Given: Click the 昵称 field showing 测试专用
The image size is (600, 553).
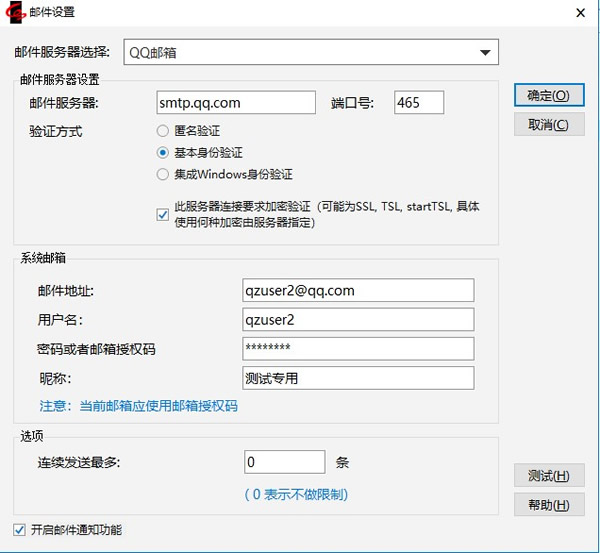Looking at the screenshot, I should [357, 378].
